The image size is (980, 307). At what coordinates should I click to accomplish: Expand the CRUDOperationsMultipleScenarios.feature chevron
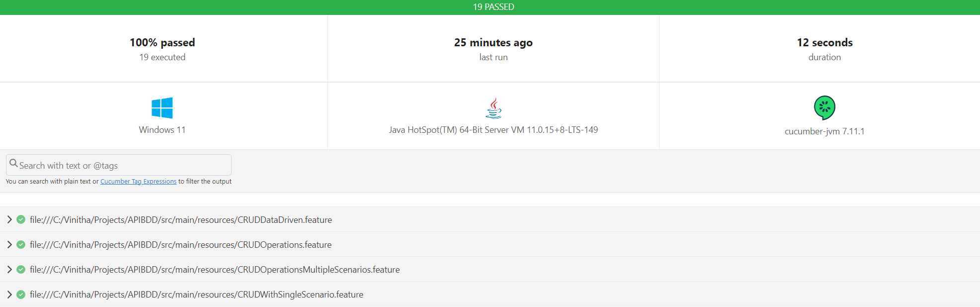click(9, 269)
